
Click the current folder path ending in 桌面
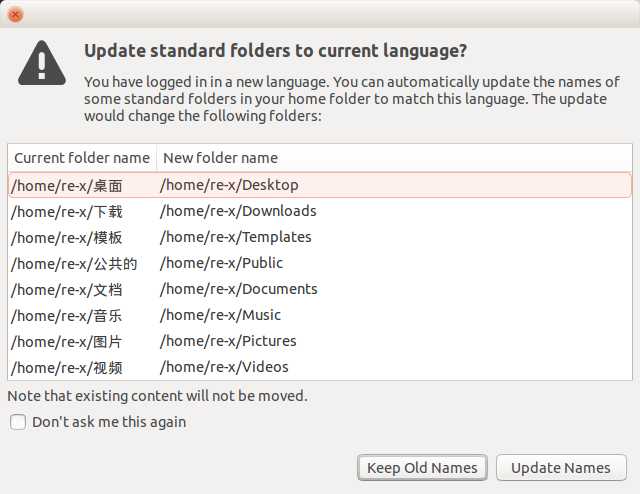pyautogui.click(x=67, y=186)
